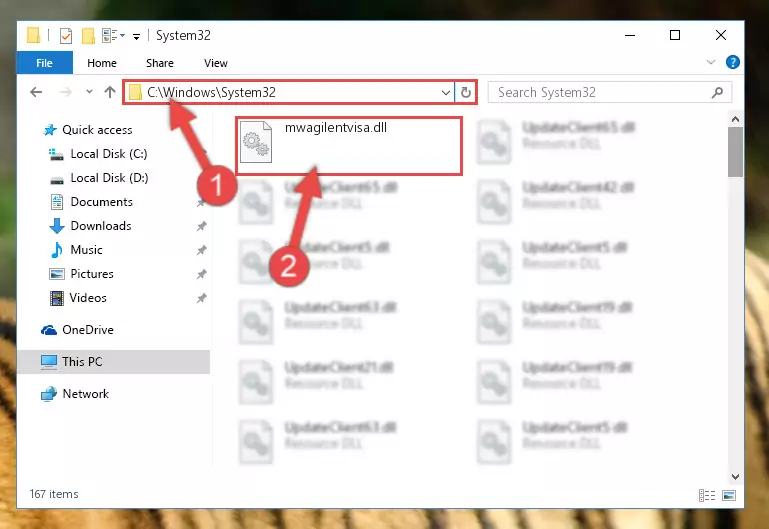Click the 167 items status text
This screenshot has width=769, height=529.
[54, 494]
